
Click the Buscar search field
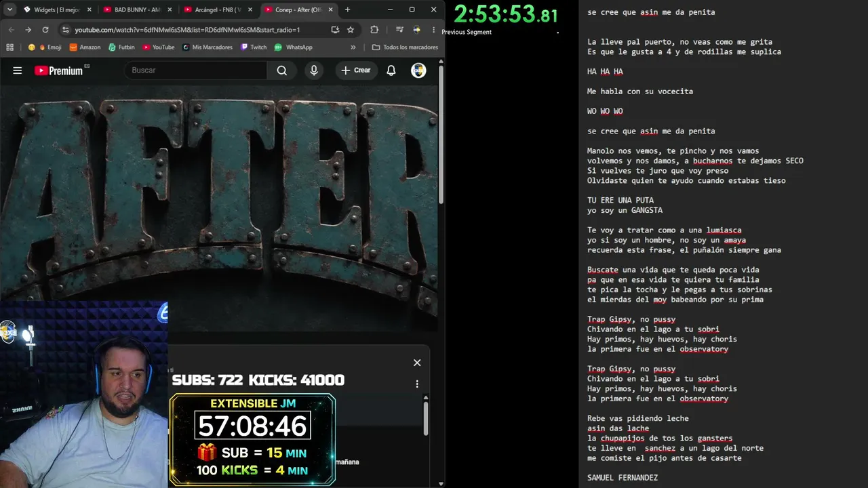click(x=195, y=70)
